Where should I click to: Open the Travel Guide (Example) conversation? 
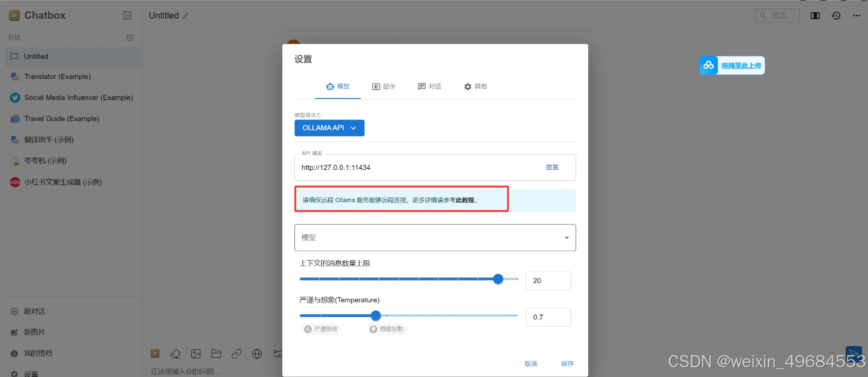coord(72,119)
